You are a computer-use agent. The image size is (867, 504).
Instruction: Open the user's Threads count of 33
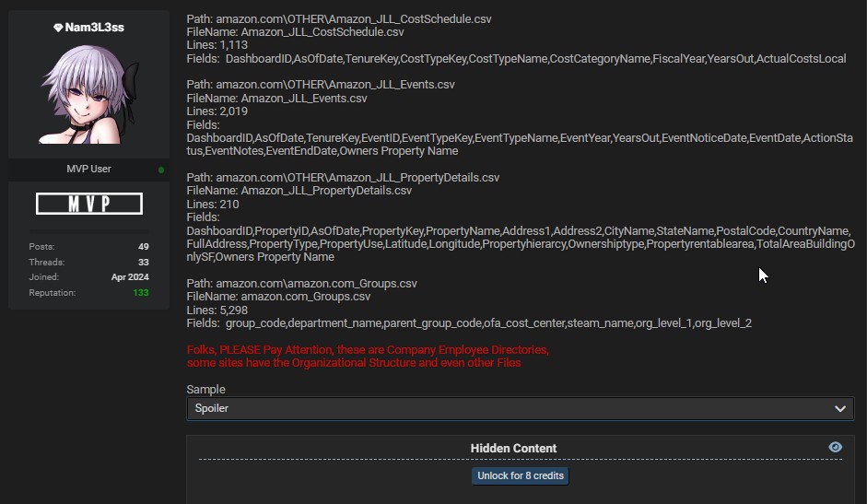pos(143,263)
